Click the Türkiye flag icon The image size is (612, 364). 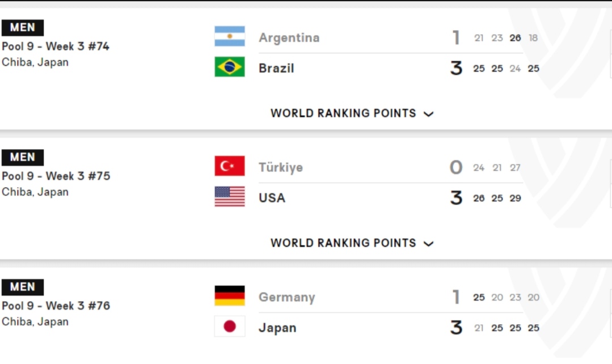click(x=230, y=166)
